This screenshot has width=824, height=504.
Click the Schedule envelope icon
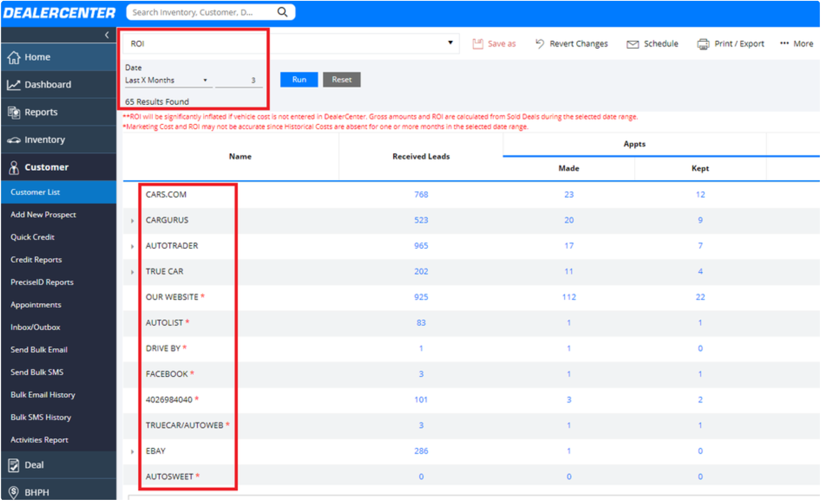632,44
